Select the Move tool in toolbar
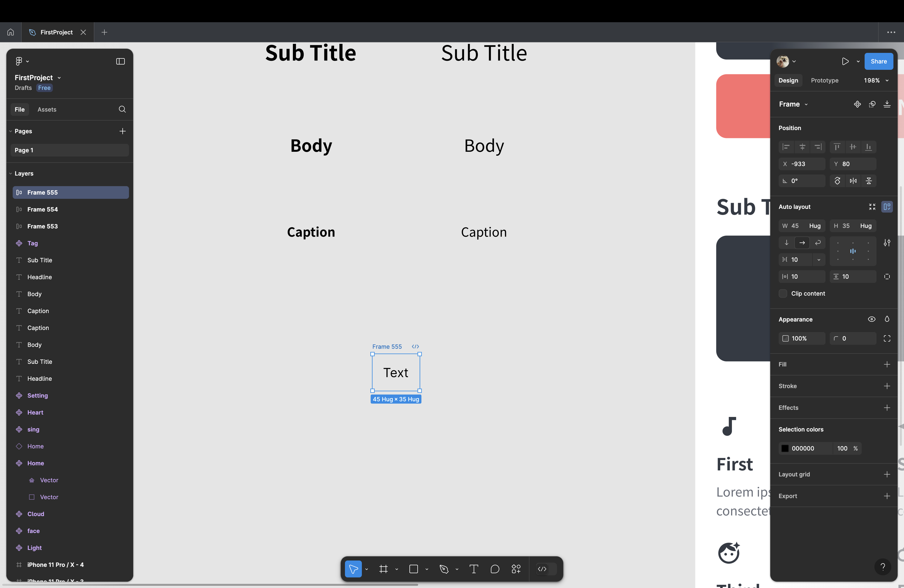Image resolution: width=904 pixels, height=588 pixels. 353,569
